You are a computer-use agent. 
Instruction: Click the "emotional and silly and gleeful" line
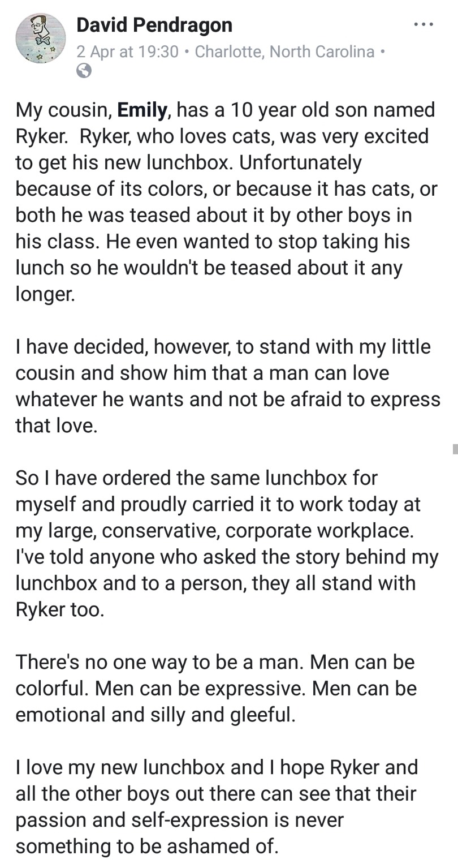(155, 714)
